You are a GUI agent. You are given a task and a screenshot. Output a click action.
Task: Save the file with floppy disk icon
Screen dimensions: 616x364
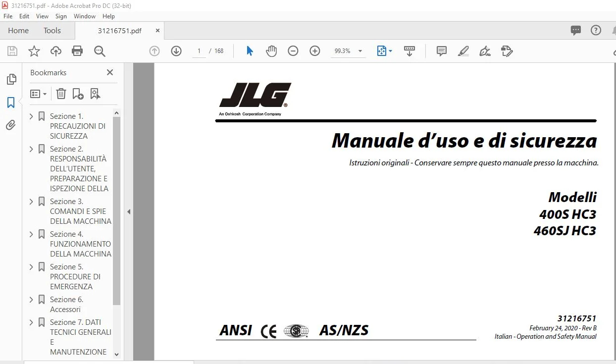12,51
